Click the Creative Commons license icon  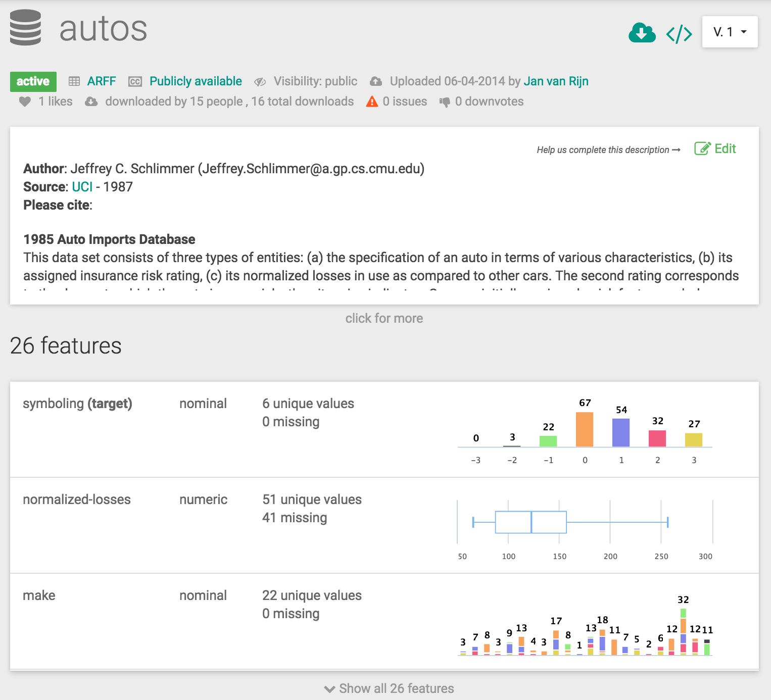pos(135,81)
